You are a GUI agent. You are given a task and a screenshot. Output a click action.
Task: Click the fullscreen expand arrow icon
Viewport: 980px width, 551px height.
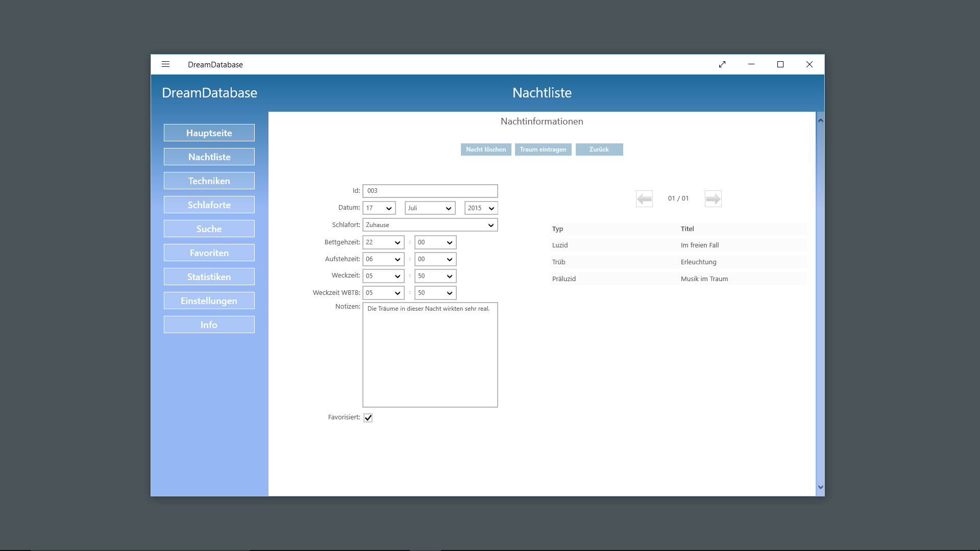[722, 64]
